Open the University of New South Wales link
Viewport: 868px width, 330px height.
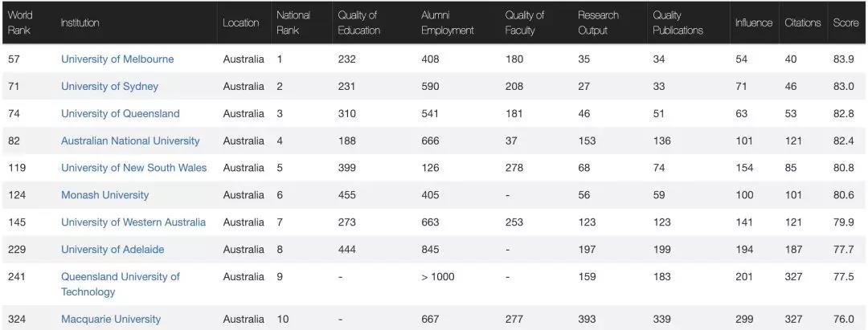point(134,168)
